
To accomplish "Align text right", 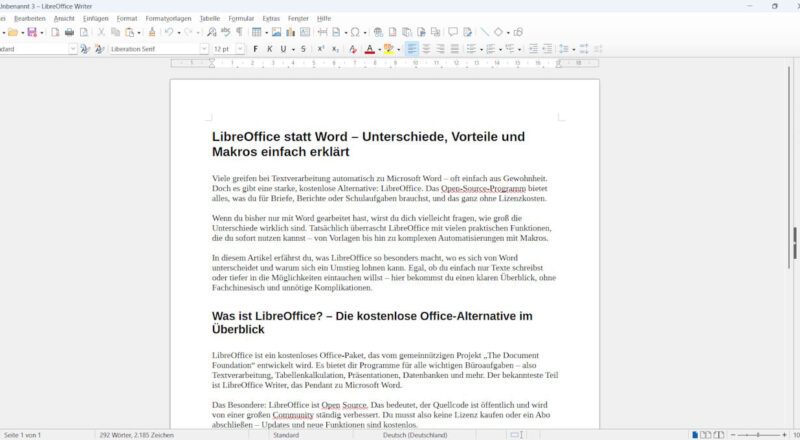I will tap(440, 49).
